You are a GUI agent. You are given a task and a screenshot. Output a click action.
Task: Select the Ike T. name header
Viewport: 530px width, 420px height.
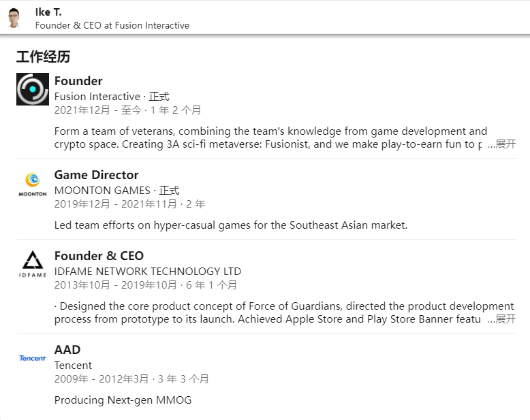point(48,12)
